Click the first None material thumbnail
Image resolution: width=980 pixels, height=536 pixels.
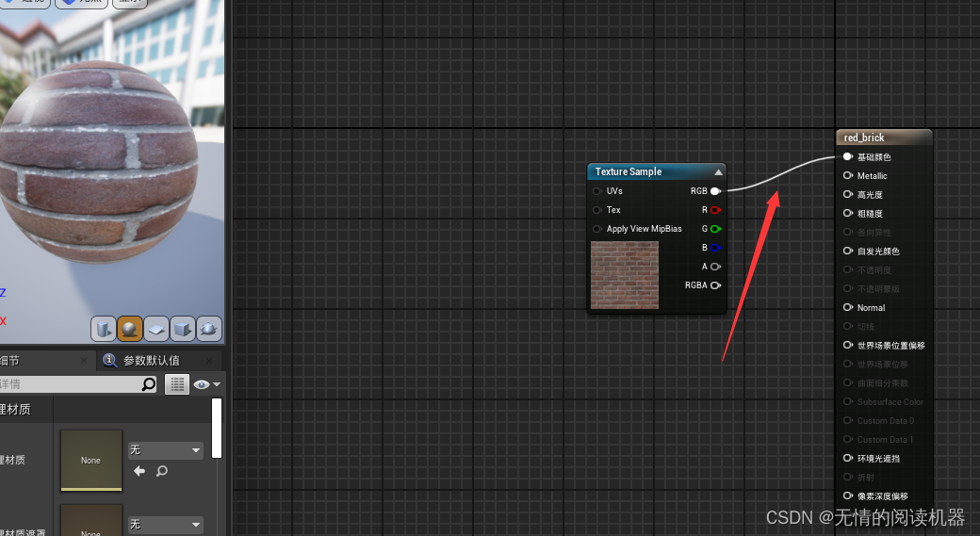[x=91, y=461]
